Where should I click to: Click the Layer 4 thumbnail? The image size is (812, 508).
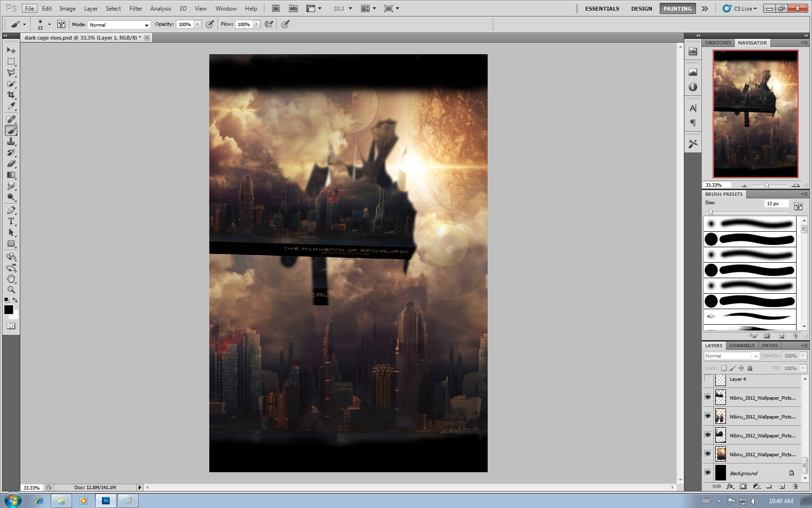(720, 379)
